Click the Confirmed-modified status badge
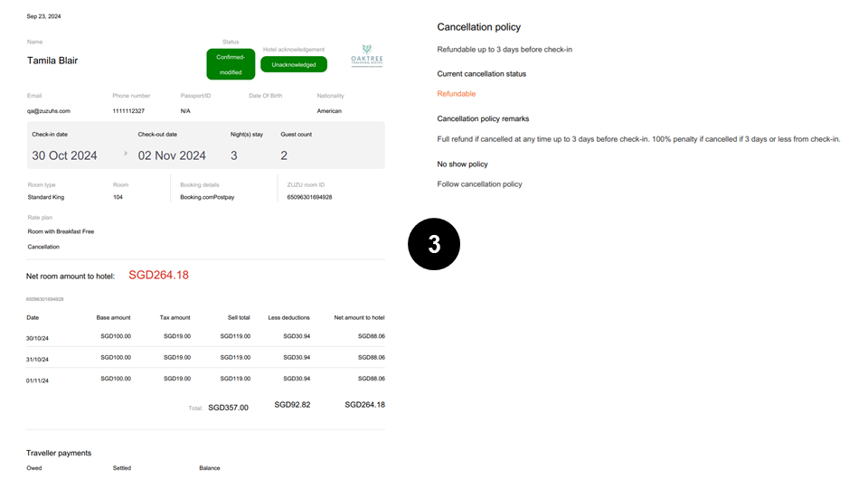 (x=231, y=64)
